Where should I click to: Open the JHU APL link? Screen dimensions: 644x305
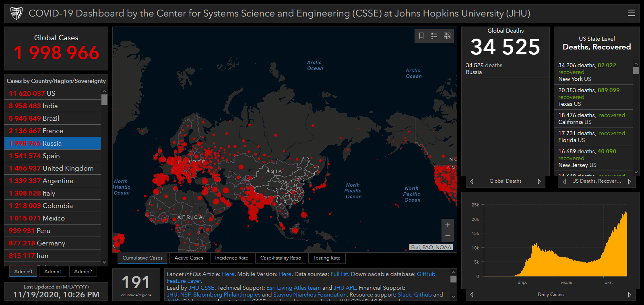(345, 288)
